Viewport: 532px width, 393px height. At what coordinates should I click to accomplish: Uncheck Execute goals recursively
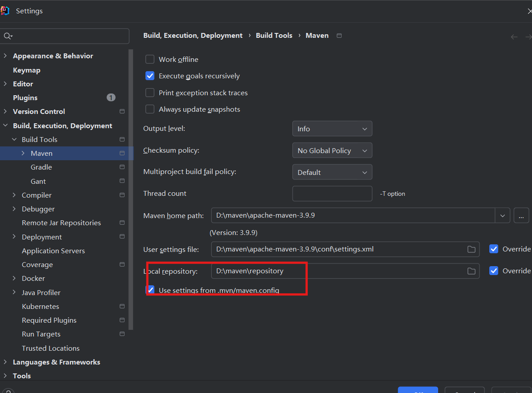click(149, 76)
